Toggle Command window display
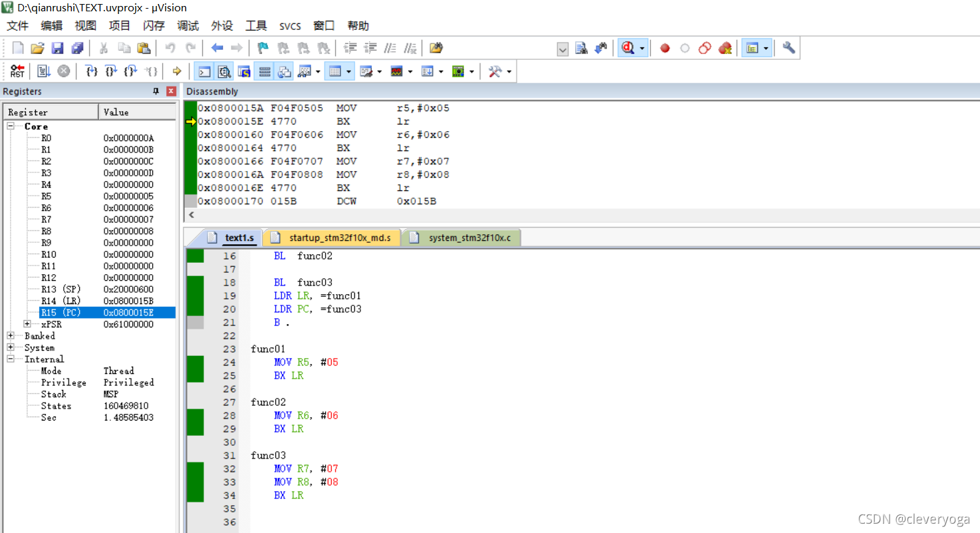The width and height of the screenshot is (980, 533). [x=204, y=71]
